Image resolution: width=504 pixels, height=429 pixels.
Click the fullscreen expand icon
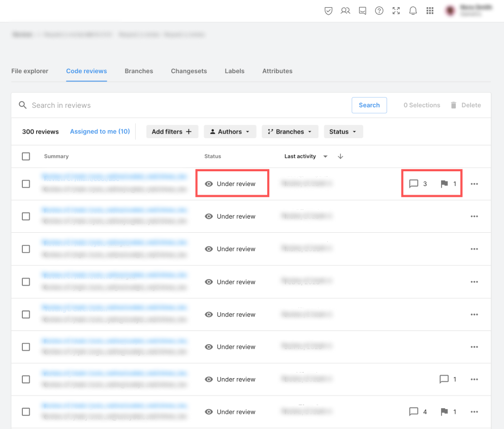[396, 11]
